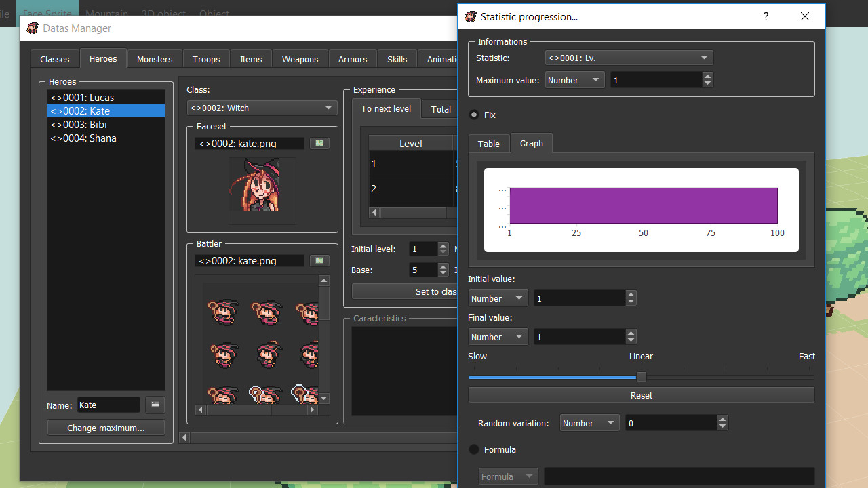Viewport: 868px width, 488px height.
Task: Click Kate faceset portrait image
Action: 262,190
